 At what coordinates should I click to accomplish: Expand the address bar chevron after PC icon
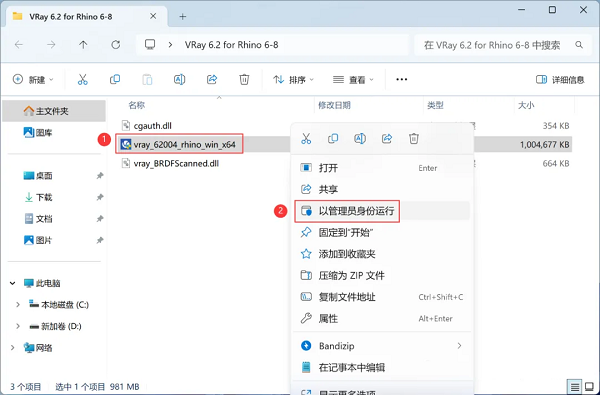(x=170, y=45)
